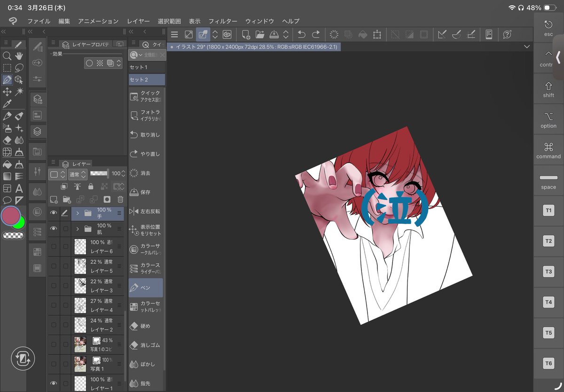
Task: Expand the 肌 layer folder
Action: click(78, 228)
